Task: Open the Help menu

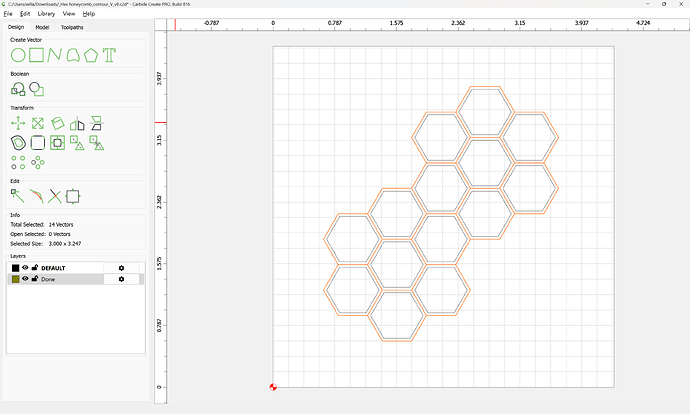Action: tap(89, 14)
